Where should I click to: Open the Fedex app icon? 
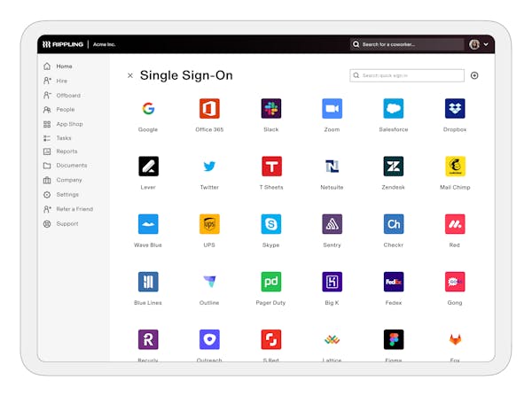click(394, 282)
